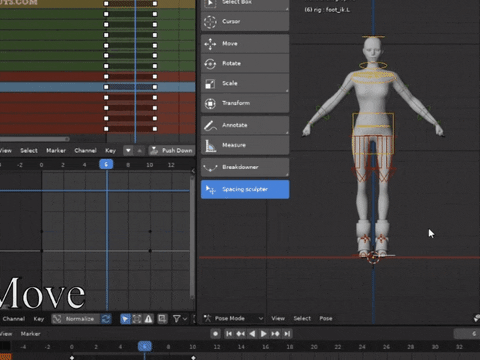Click the dope sheet horizontal scrollbar
The image size is (480, 360).
point(34,139)
